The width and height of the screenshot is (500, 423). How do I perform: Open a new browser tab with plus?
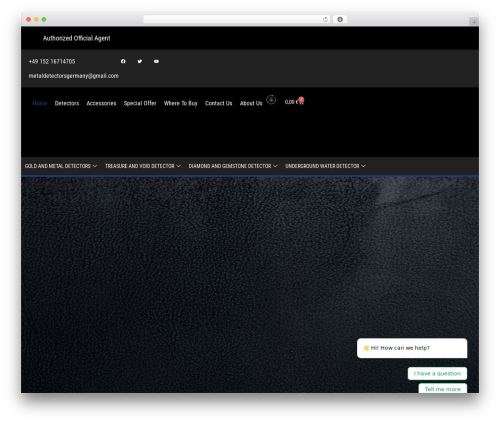474,22
